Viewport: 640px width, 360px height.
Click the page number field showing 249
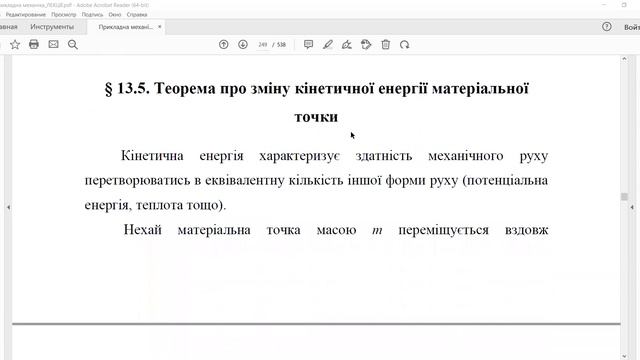tap(262, 44)
